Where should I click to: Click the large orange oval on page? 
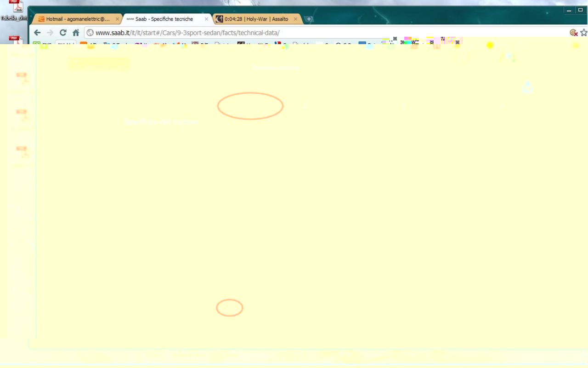point(250,106)
